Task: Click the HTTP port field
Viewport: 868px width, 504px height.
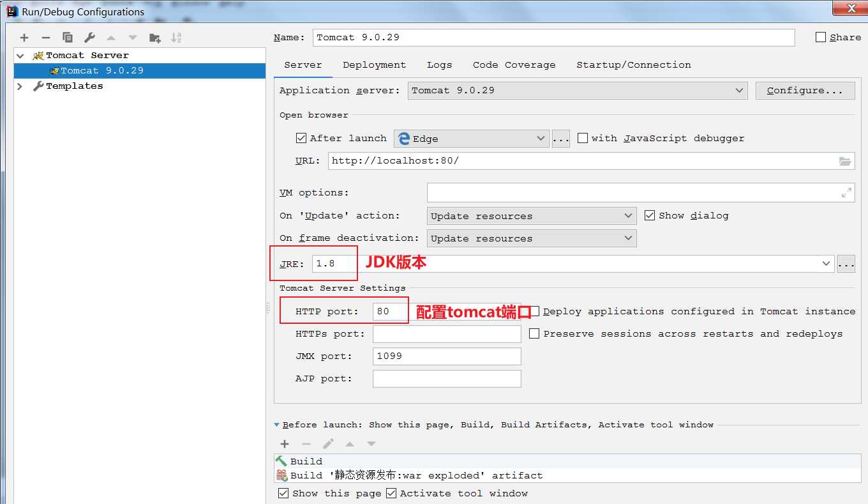Action: click(447, 311)
